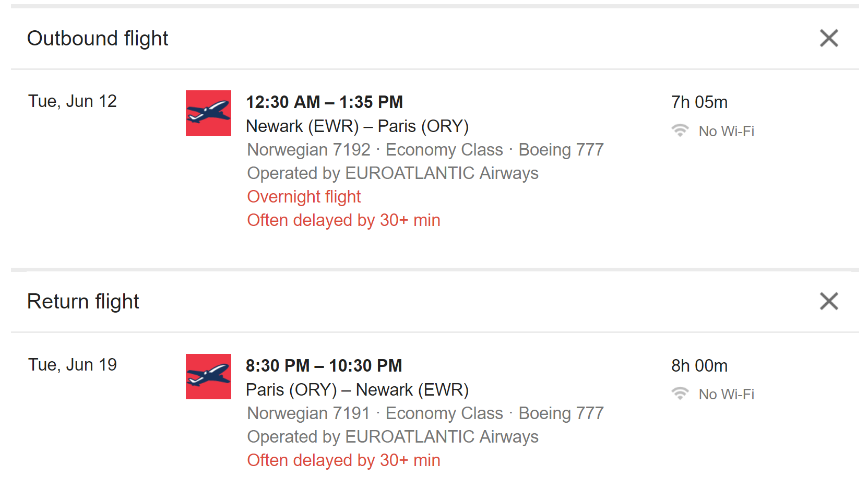868x488 pixels.
Task: Select the Return flight heading
Action: tap(83, 302)
